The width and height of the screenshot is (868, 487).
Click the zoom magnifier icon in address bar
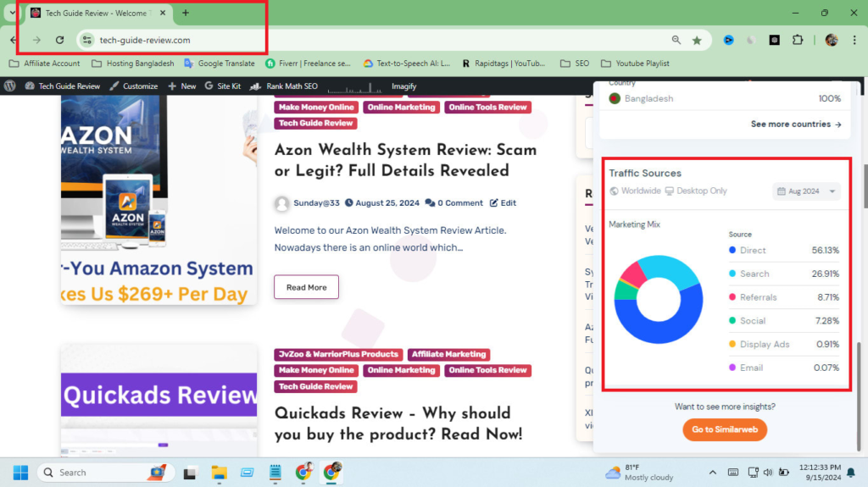676,40
